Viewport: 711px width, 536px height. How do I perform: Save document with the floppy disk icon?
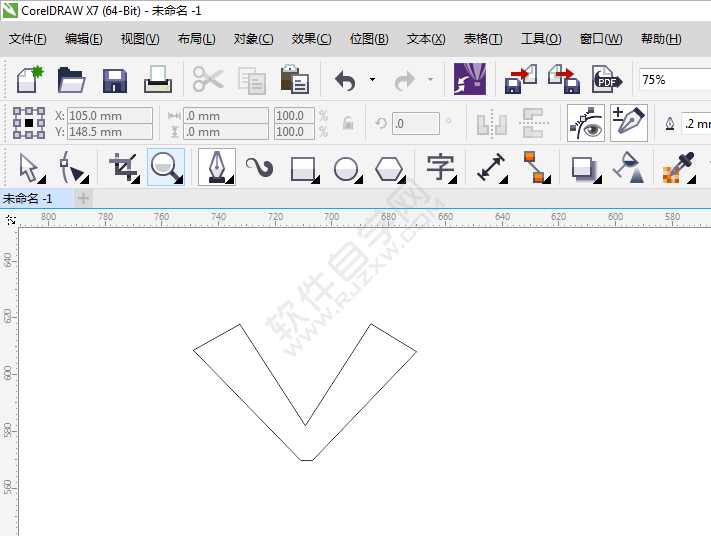pos(115,81)
